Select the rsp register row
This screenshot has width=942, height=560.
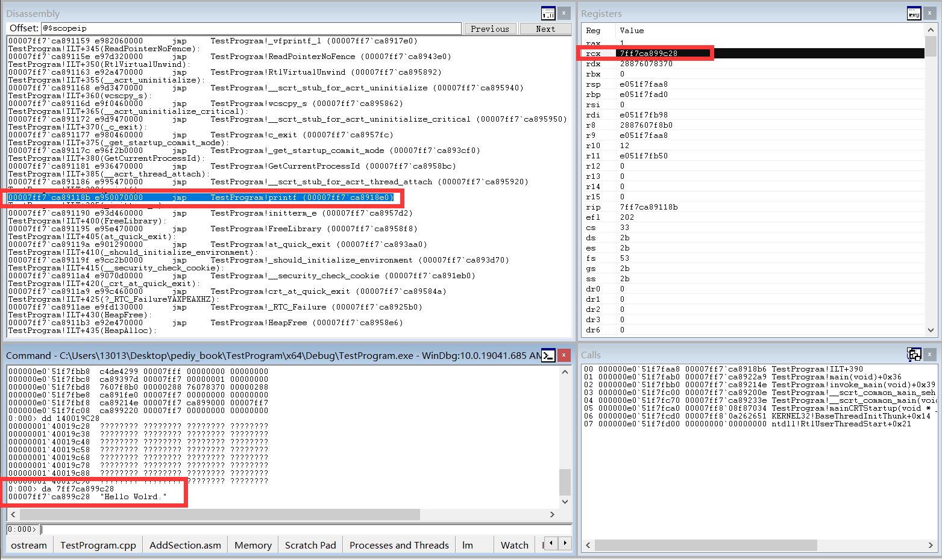point(753,84)
